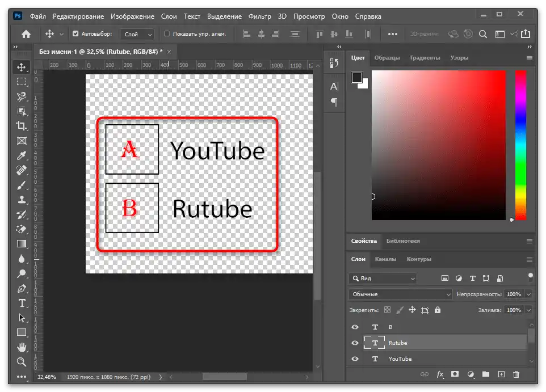The image size is (546, 392).
Task: Expand the Непрозрачность value dropdown arrow
Action: click(x=528, y=294)
